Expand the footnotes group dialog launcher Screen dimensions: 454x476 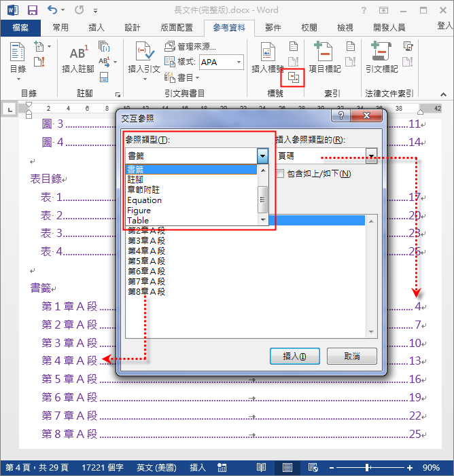click(x=118, y=94)
